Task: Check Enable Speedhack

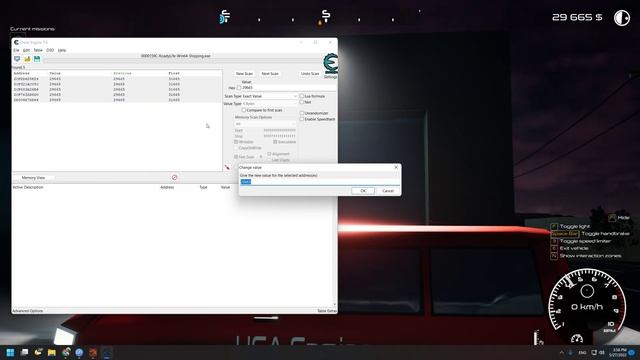Action: click(x=302, y=119)
